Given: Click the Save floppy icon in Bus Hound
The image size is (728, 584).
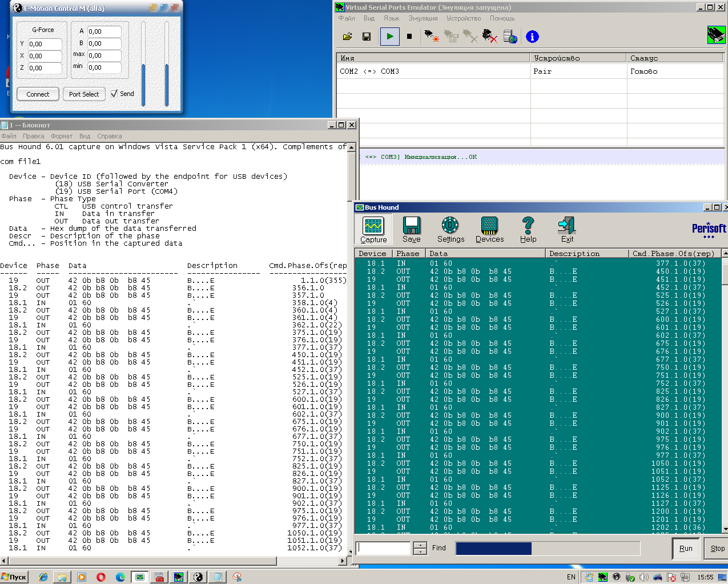Looking at the screenshot, I should pyautogui.click(x=412, y=230).
